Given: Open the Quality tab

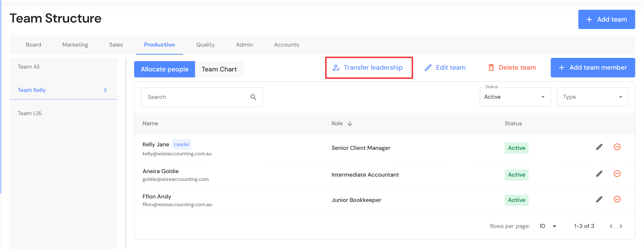Looking at the screenshot, I should 205,45.
